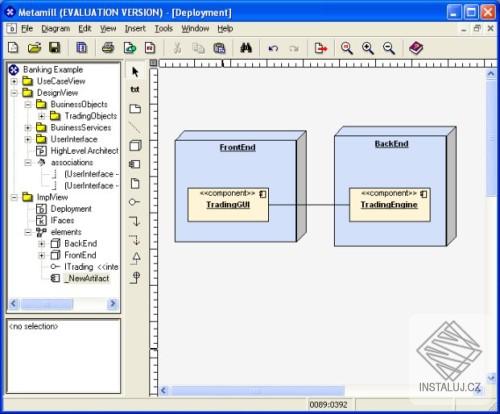Select the generalization triangle tool
Viewport: 500px width, 414px height.
[136, 258]
